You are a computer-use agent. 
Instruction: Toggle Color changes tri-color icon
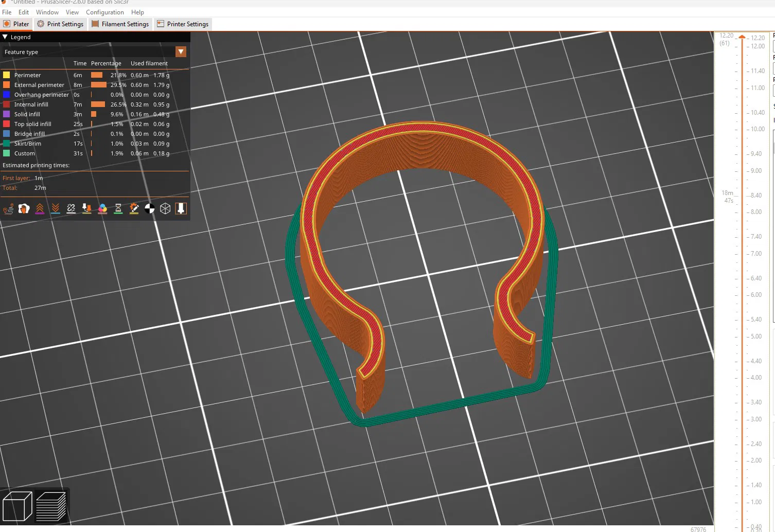(102, 208)
